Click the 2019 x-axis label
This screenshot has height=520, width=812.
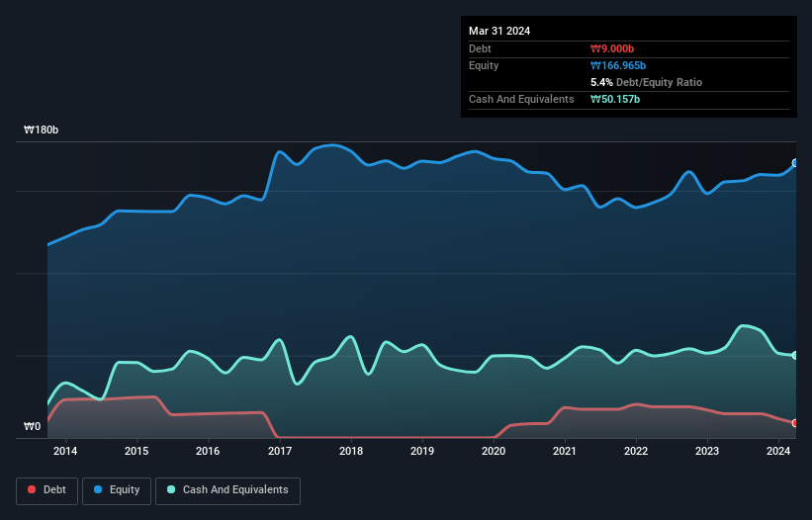(x=422, y=451)
